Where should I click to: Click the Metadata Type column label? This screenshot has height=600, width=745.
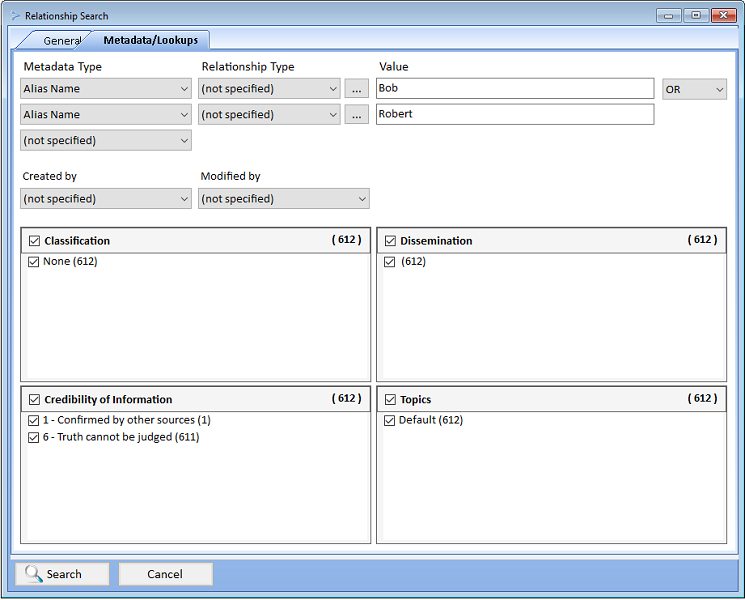click(63, 67)
